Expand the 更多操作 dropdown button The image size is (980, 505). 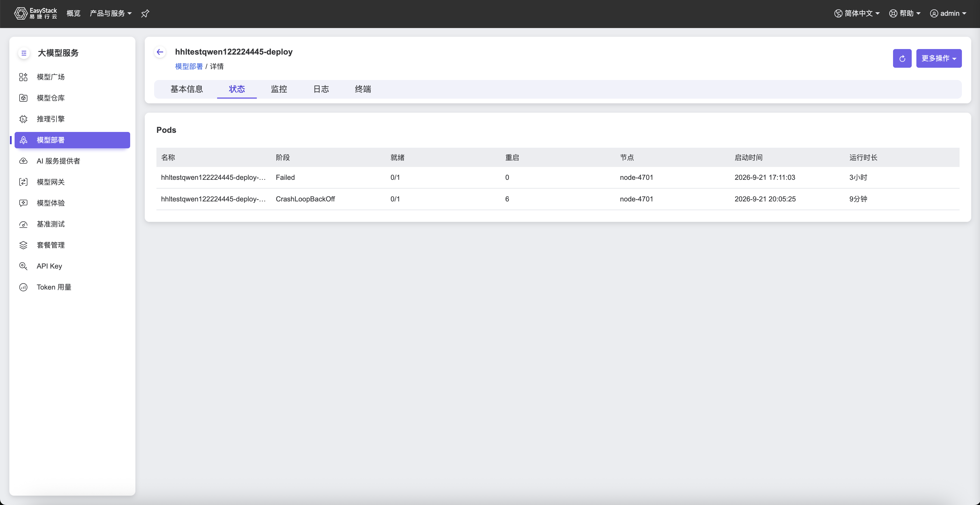point(939,58)
